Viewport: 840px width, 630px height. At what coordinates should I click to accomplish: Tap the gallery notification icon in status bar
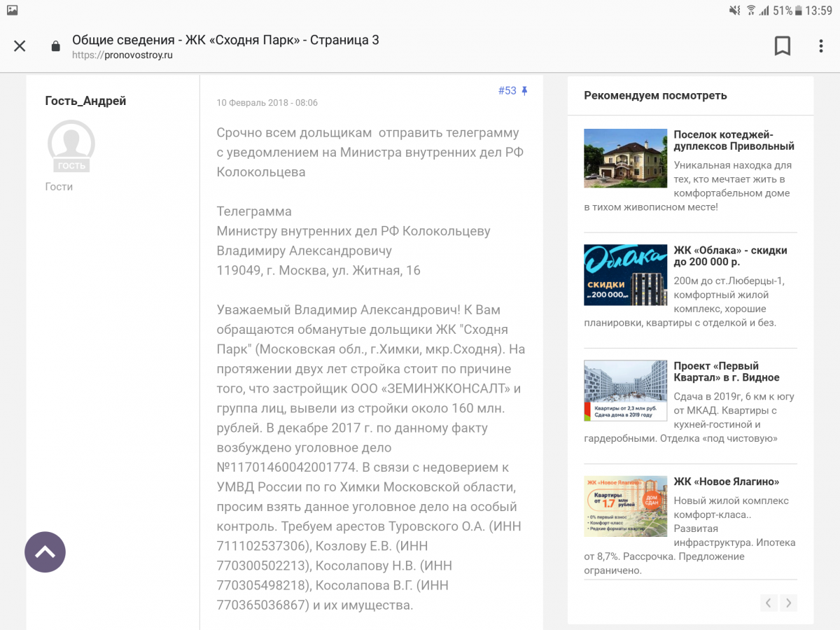point(13,10)
